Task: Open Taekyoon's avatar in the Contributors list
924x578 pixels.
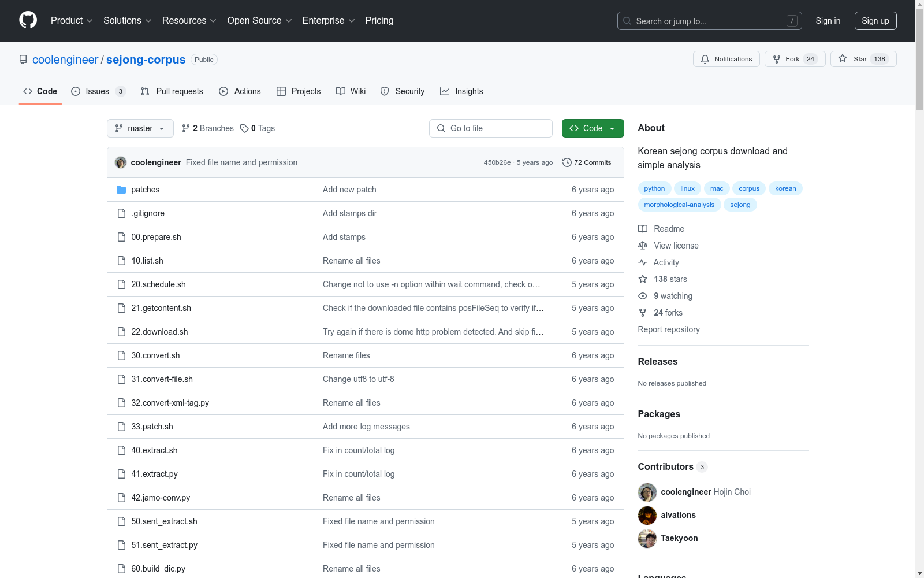Action: (x=647, y=538)
